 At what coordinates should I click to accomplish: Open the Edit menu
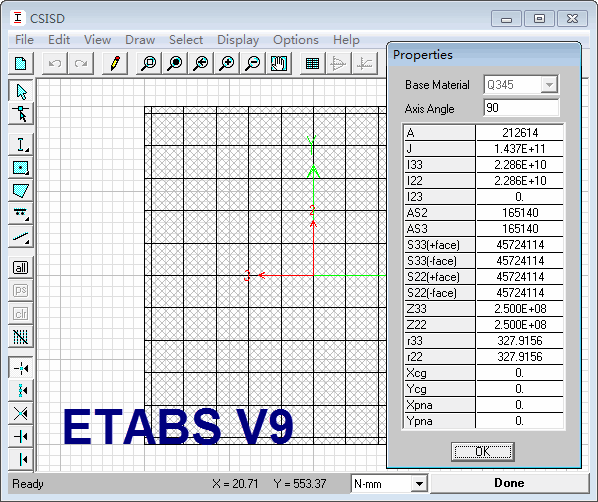tap(59, 40)
